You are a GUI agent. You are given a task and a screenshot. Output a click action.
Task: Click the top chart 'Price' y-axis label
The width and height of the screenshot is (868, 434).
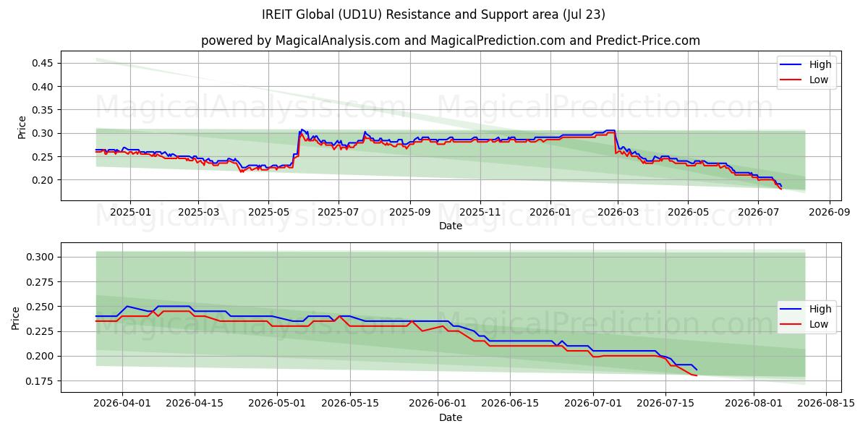click(x=22, y=127)
